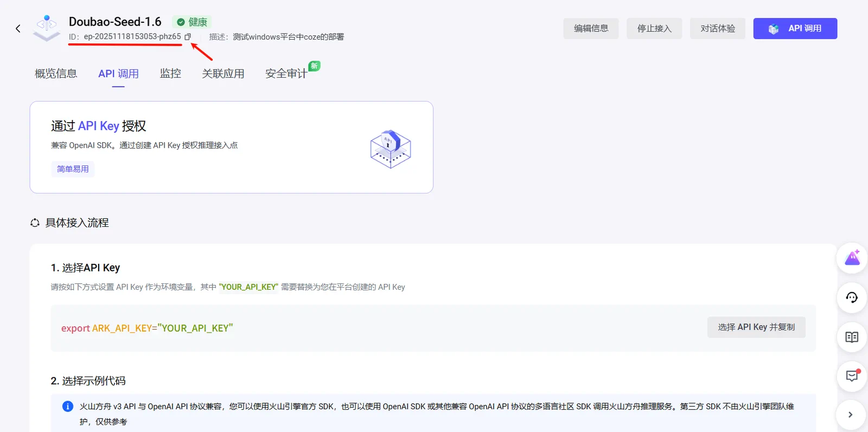
Task: Click the API Key cube illustration
Action: [391, 149]
